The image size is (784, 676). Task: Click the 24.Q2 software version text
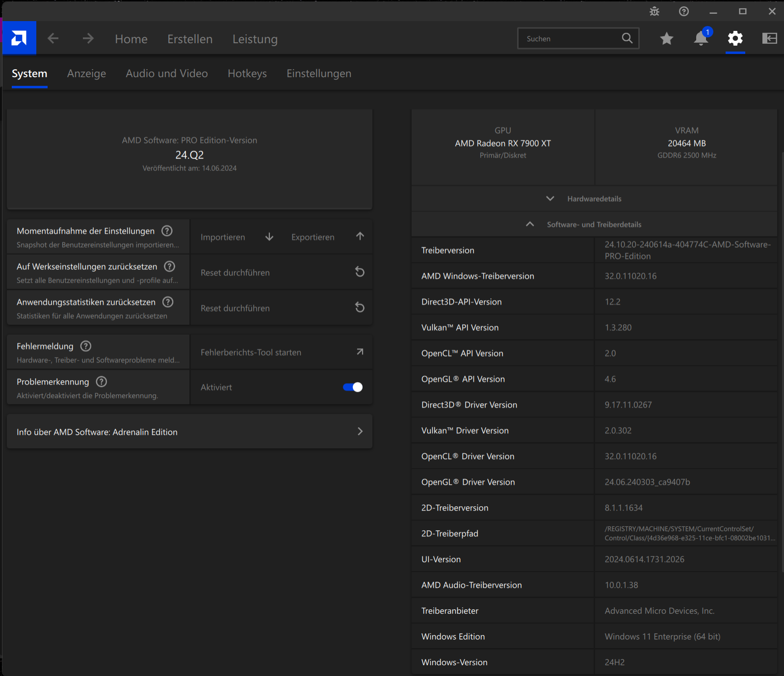pos(189,155)
